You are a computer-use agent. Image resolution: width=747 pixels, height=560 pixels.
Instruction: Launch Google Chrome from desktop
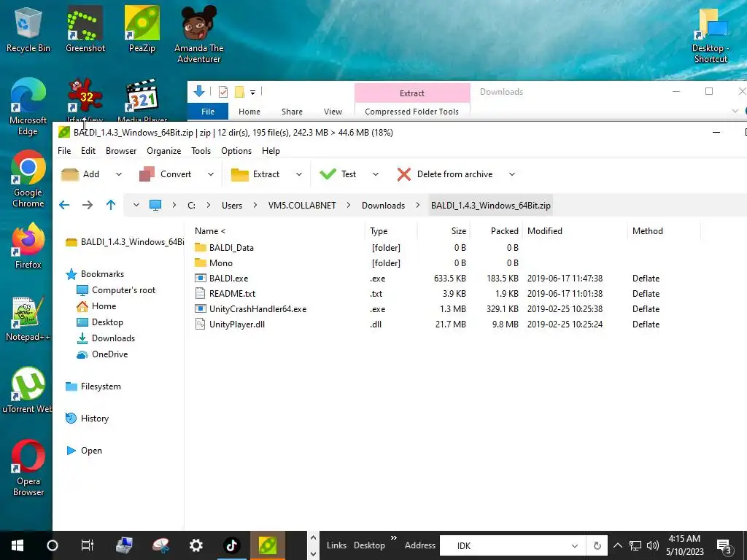[28, 179]
